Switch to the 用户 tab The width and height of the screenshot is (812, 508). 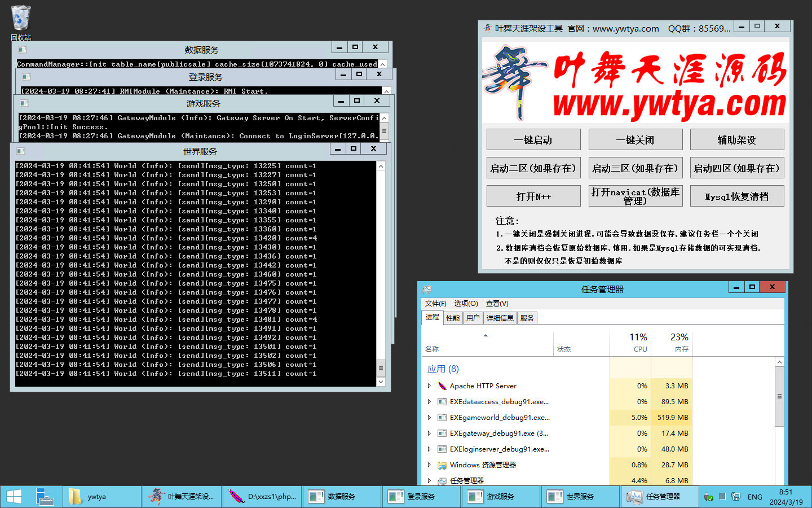click(x=473, y=318)
